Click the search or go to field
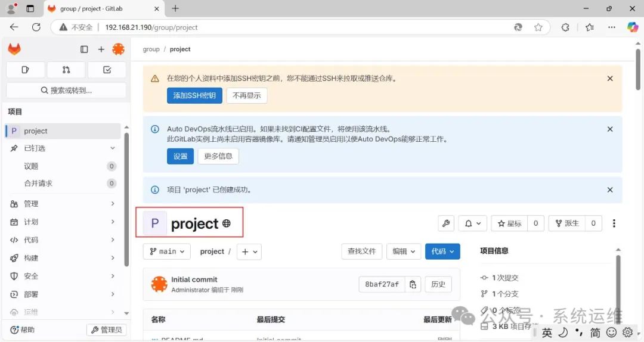Image resolution: width=644 pixels, height=342 pixels. click(66, 91)
